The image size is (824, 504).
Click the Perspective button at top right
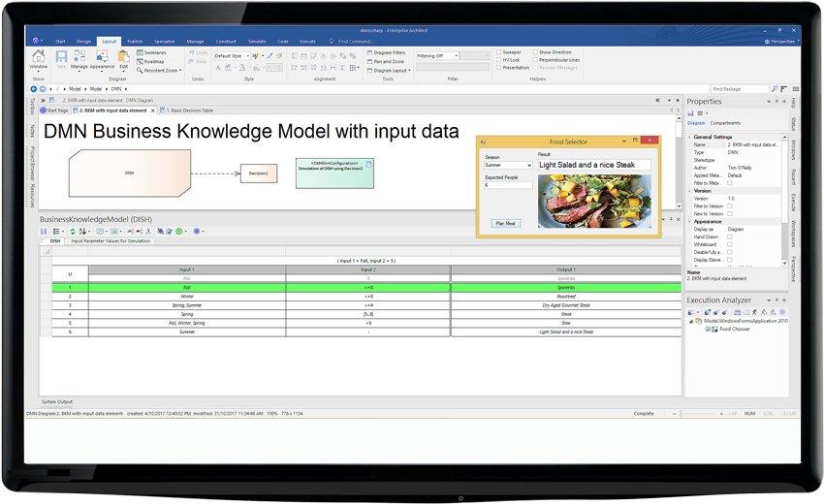point(782,42)
